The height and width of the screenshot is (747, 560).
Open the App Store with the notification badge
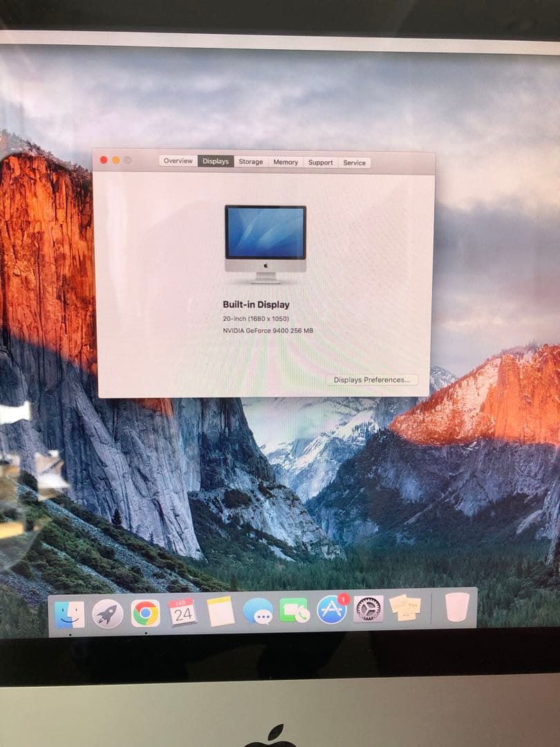click(331, 611)
